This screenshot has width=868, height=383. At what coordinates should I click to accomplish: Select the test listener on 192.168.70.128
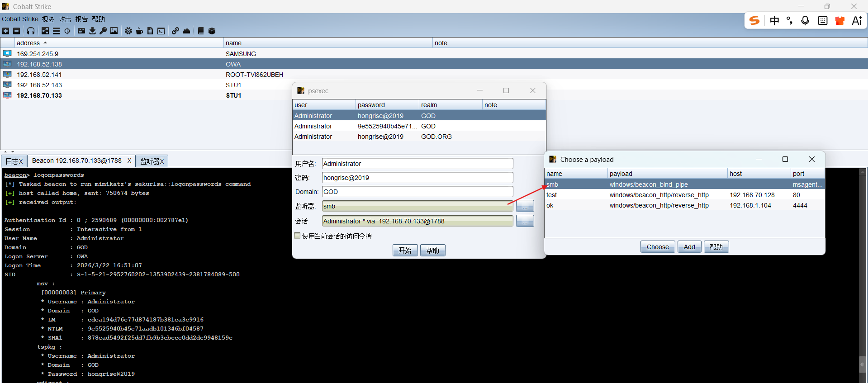(x=684, y=195)
